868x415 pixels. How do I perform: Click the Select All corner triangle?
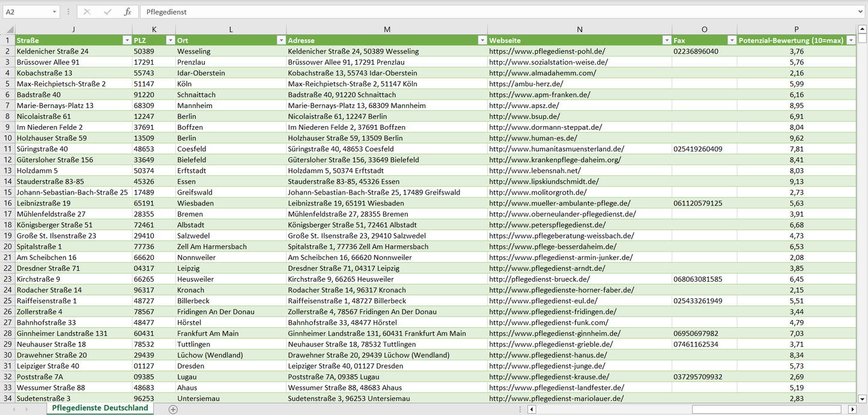[x=8, y=29]
